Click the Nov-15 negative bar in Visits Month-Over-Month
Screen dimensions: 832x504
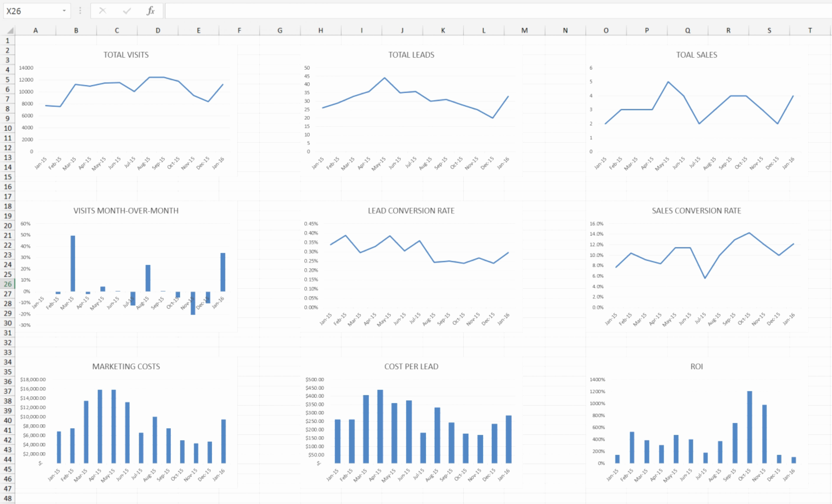pyautogui.click(x=193, y=303)
